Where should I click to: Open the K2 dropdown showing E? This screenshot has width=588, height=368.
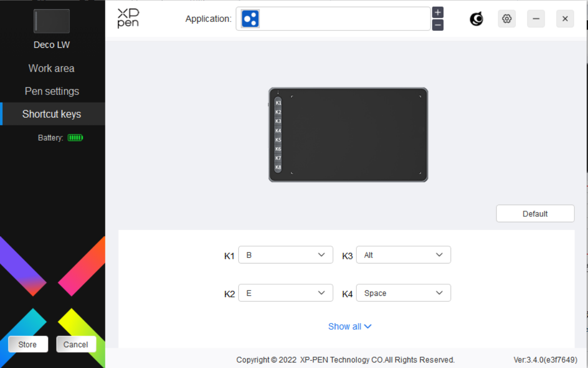(x=285, y=293)
